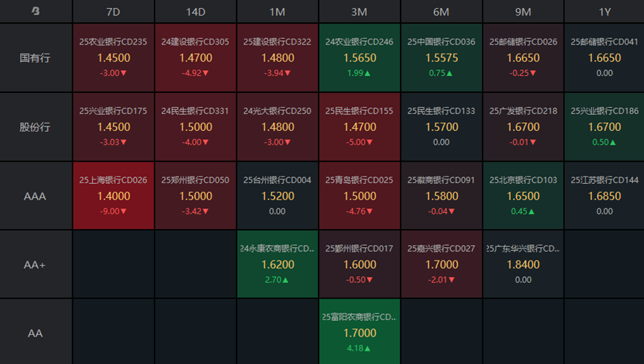644x364 pixels.
Task: Select the 7D tenor column header
Action: pyautogui.click(x=113, y=11)
